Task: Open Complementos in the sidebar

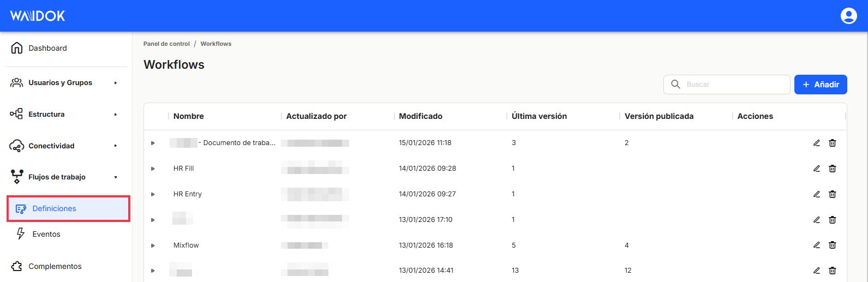Action: tap(55, 266)
